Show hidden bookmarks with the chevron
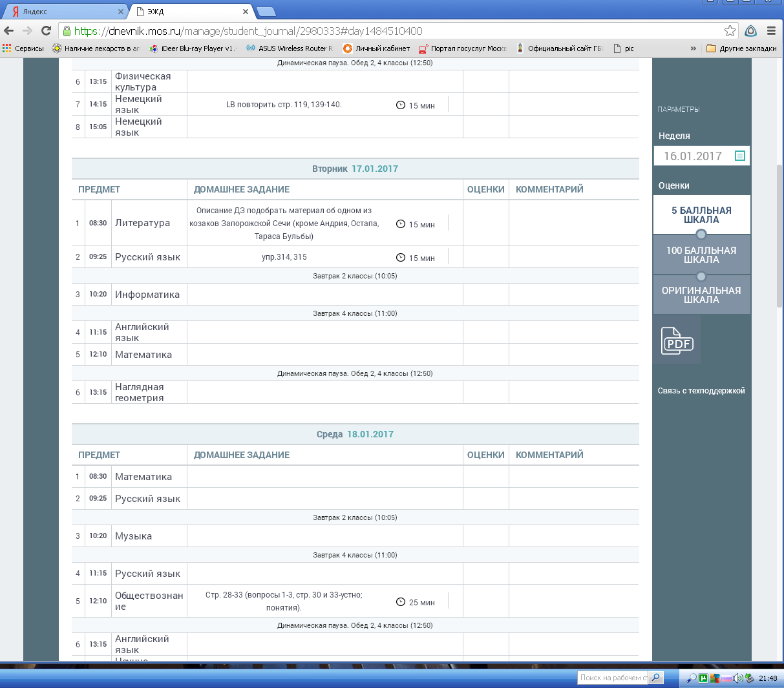The width and height of the screenshot is (784, 688). click(694, 48)
